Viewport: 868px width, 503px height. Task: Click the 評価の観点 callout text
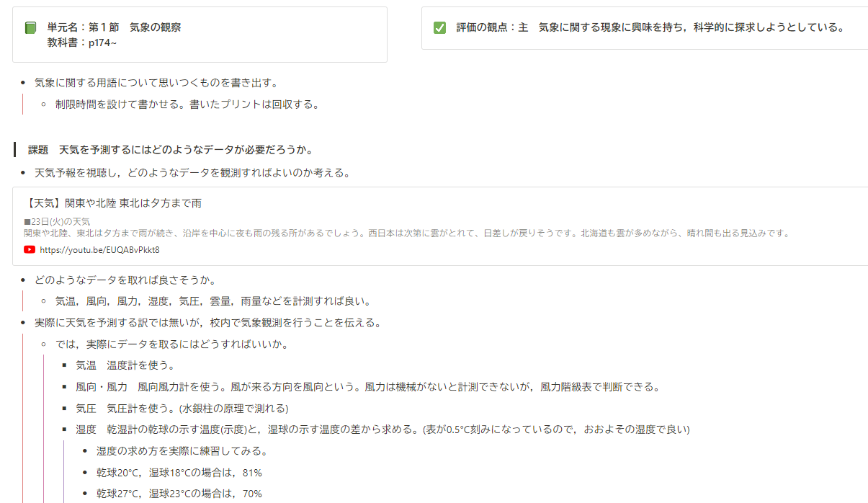[x=650, y=27]
